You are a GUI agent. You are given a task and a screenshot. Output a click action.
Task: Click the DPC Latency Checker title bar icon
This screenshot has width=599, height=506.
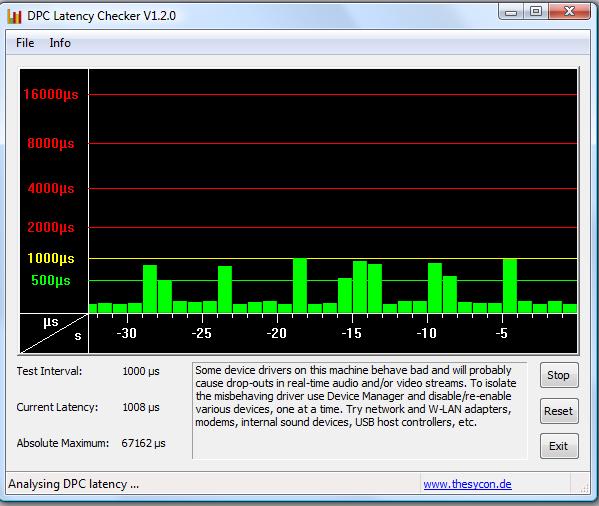(14, 16)
